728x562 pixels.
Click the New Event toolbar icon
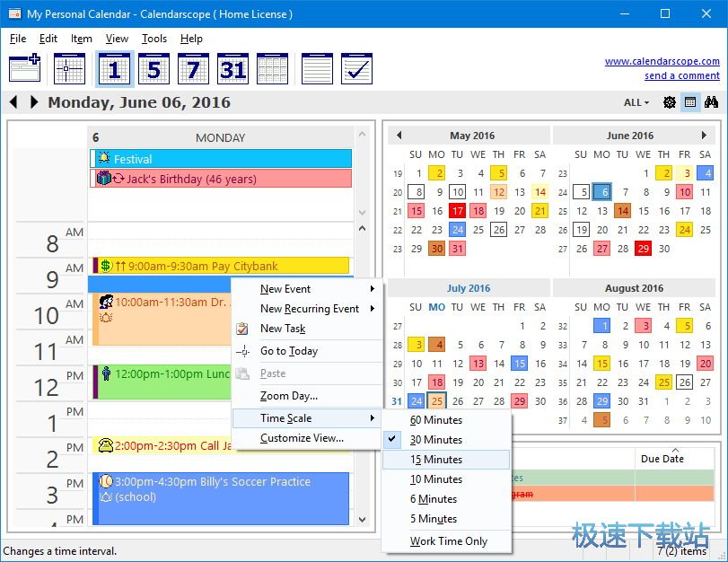24,69
